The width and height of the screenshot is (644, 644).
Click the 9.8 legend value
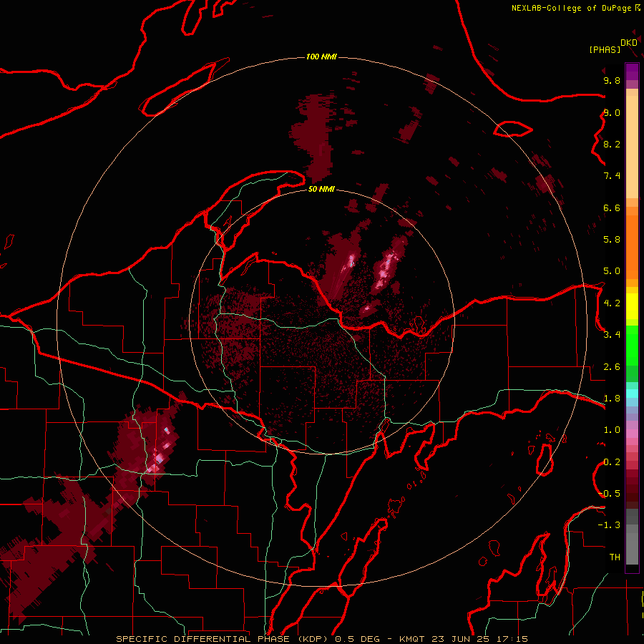(612, 81)
